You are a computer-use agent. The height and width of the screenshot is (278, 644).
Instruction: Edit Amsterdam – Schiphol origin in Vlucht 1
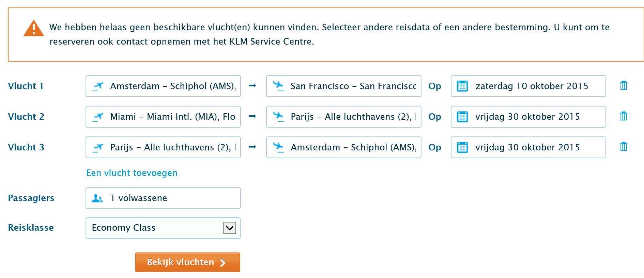[173, 86]
